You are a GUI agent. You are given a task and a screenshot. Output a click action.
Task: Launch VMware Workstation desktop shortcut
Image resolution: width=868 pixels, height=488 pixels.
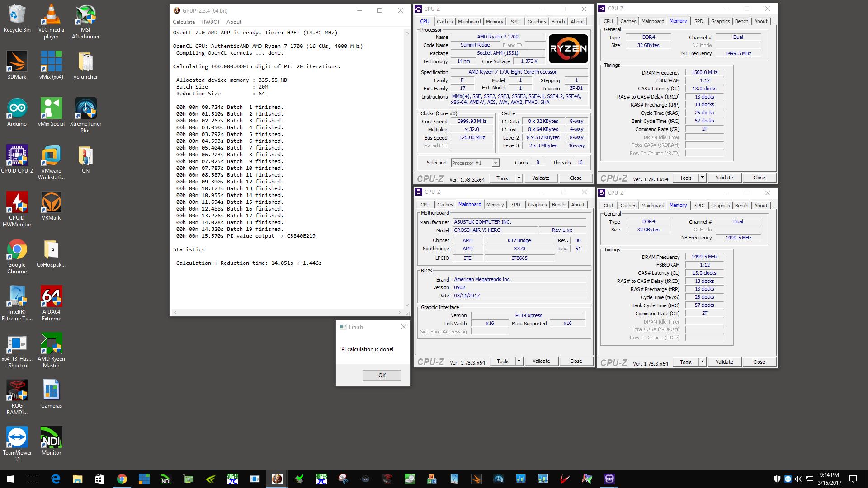51,163
